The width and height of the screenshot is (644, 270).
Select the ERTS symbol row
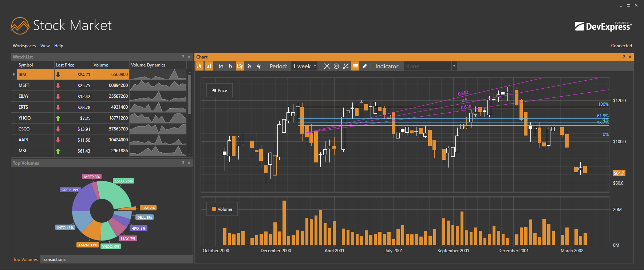coord(99,107)
